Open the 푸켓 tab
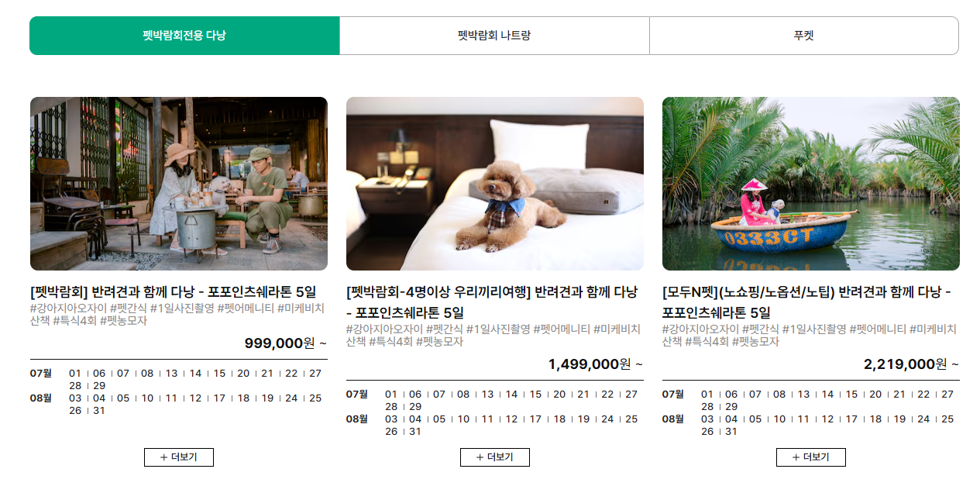 (x=804, y=36)
